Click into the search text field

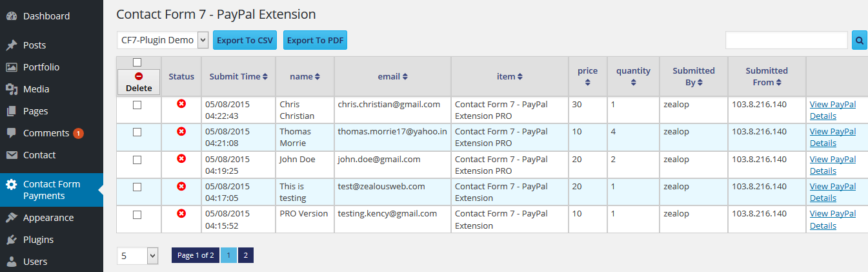pos(786,40)
